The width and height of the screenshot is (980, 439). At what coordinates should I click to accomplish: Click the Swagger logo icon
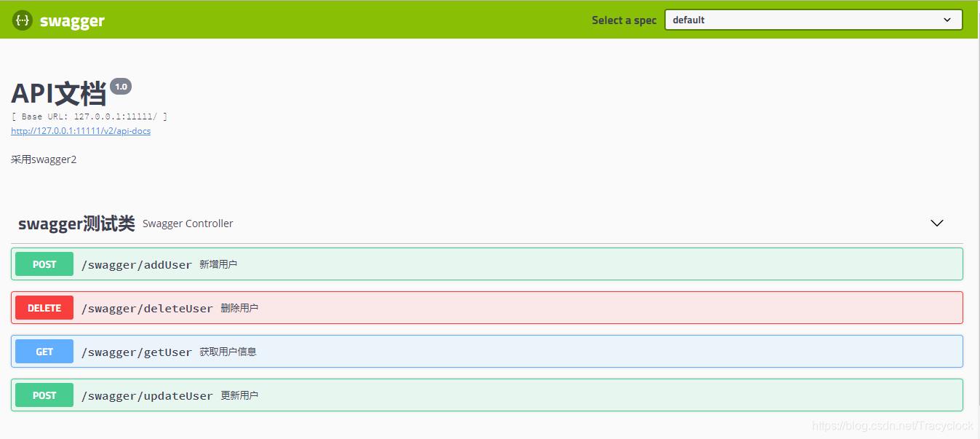[x=23, y=20]
